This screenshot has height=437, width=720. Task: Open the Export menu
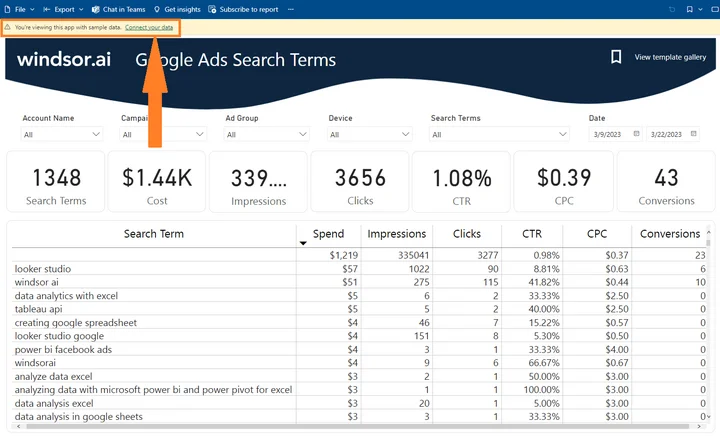pos(63,9)
